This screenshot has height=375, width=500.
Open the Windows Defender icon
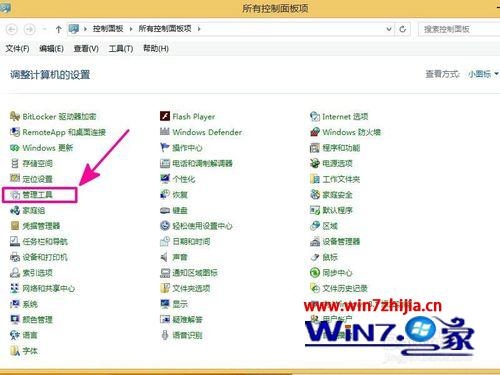pos(165,132)
